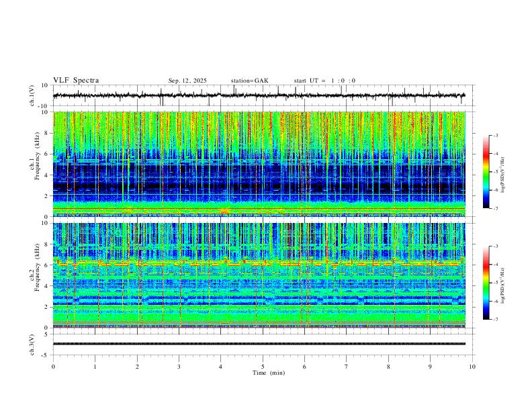532x411 pixels.
Task: Click the "8" kHz tick on ch.1 axis
Action: coord(47,133)
